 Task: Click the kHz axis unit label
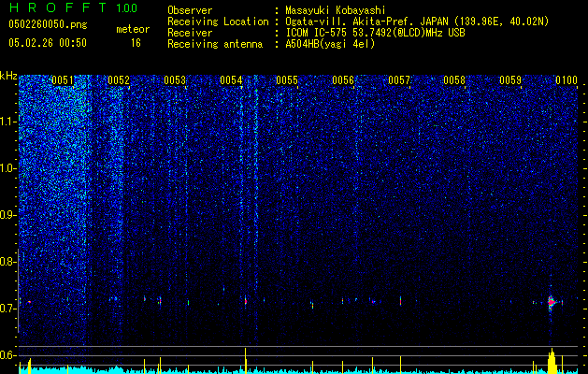(x=8, y=76)
